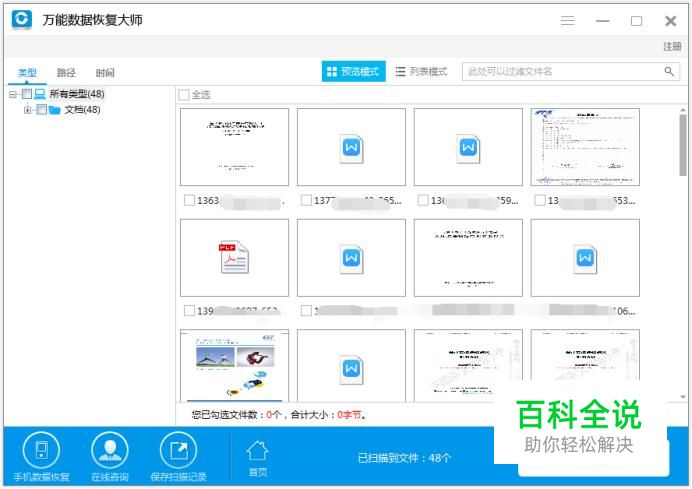692x489 pixels.
Task: Open the 路径 tab
Action: point(66,72)
